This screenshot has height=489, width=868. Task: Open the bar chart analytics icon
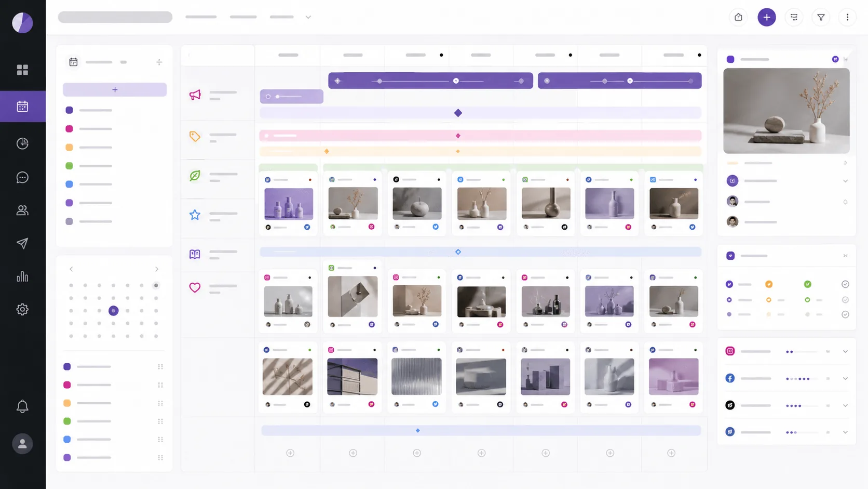[x=22, y=276]
